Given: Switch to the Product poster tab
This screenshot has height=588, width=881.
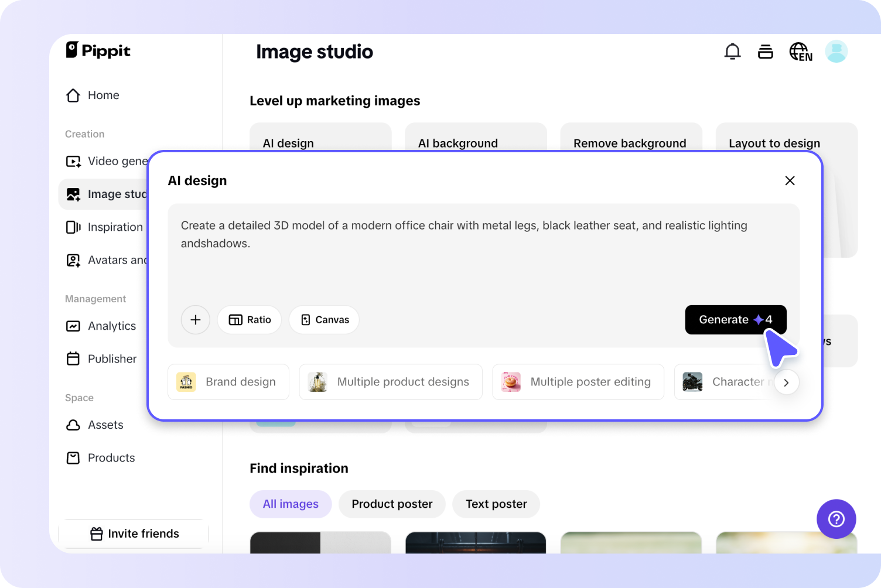Looking at the screenshot, I should click(x=392, y=504).
